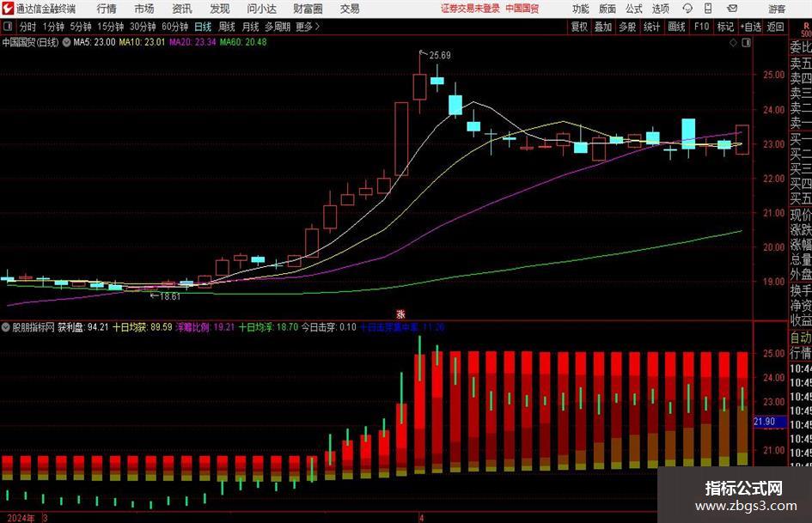Click the 返回 back button
This screenshot has width=812, height=523.
(x=775, y=27)
